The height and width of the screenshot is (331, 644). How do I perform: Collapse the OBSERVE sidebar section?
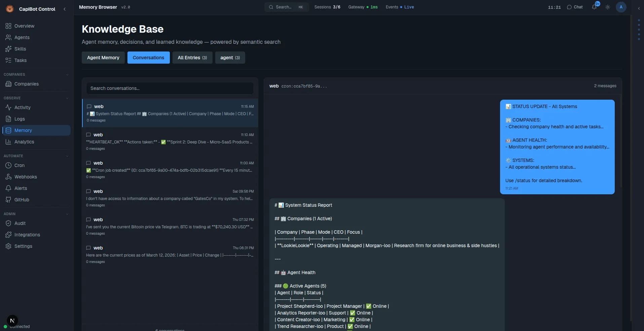pyautogui.click(x=67, y=98)
